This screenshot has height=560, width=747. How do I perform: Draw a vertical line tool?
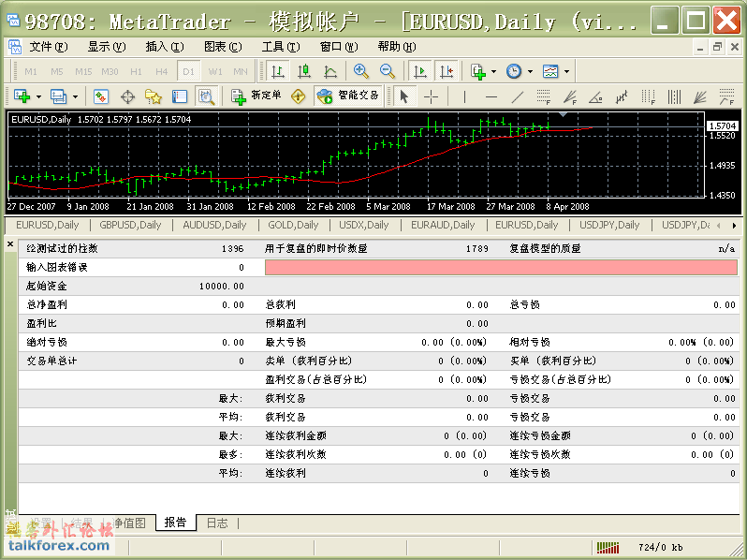tap(464, 96)
